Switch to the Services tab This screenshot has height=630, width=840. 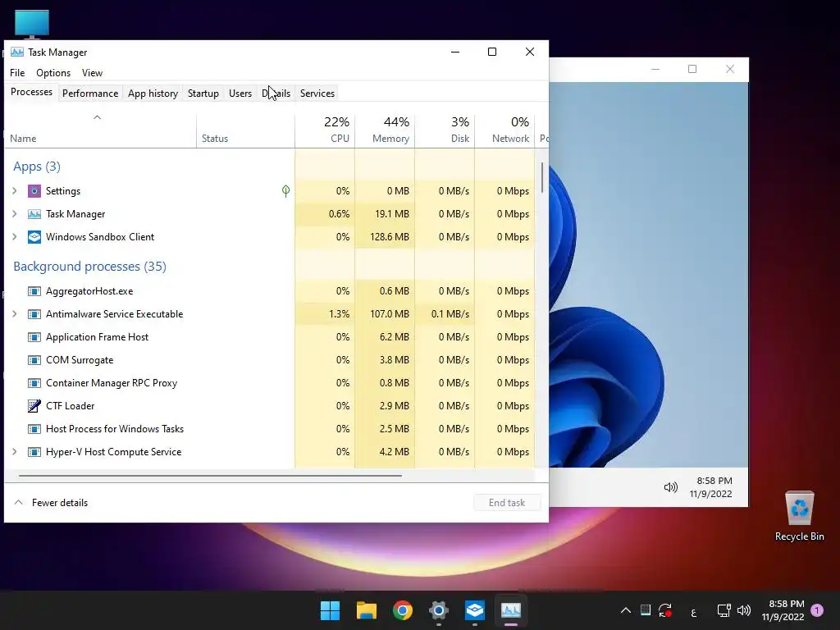317,94
